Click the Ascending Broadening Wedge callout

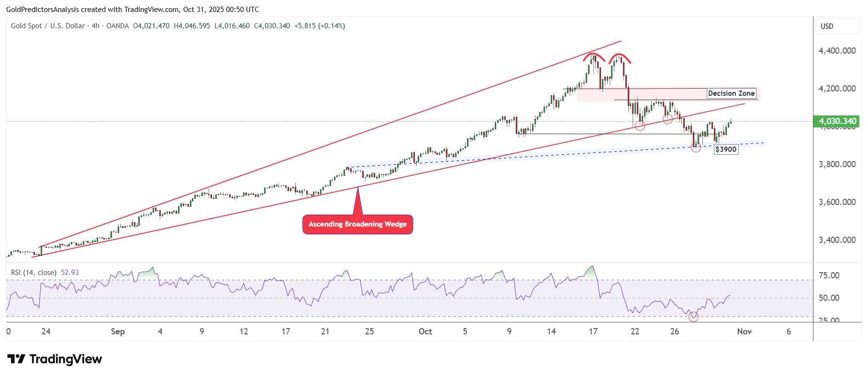357,224
